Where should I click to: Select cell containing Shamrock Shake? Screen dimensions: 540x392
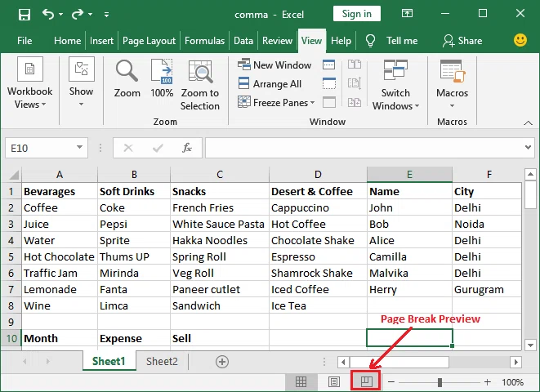[318, 274]
